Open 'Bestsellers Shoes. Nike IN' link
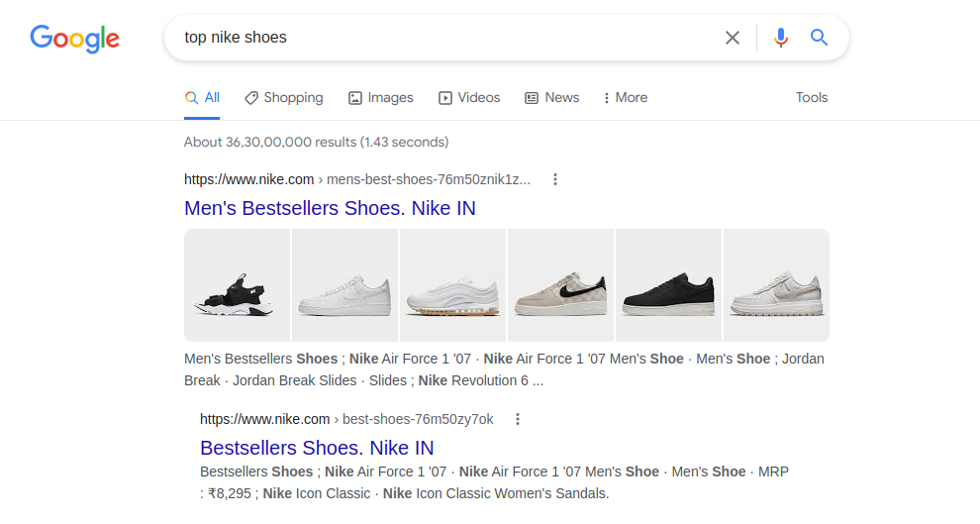This screenshot has width=980, height=524. [x=317, y=448]
